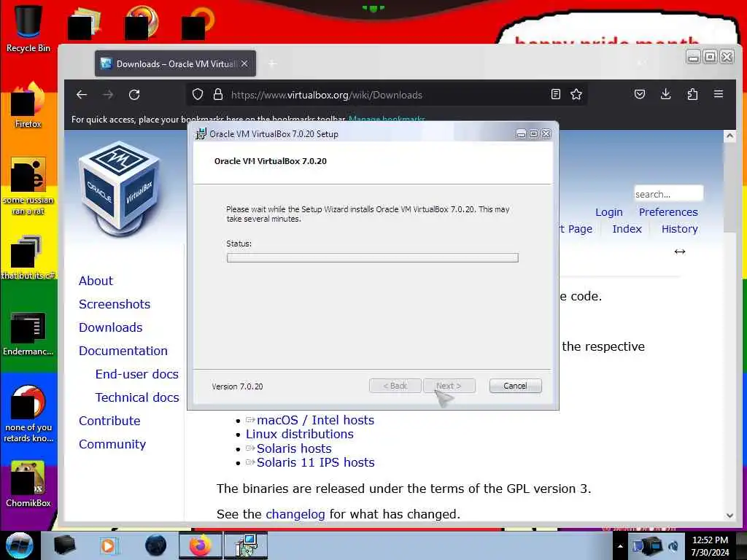Open the Community sidebar link
The image size is (747, 560).
coord(112,444)
